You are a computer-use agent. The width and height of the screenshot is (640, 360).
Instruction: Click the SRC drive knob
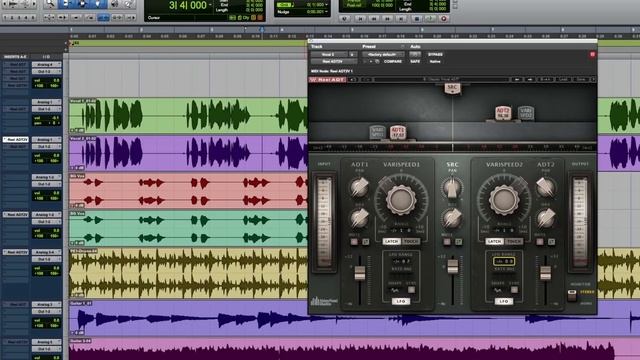[x=452, y=218]
